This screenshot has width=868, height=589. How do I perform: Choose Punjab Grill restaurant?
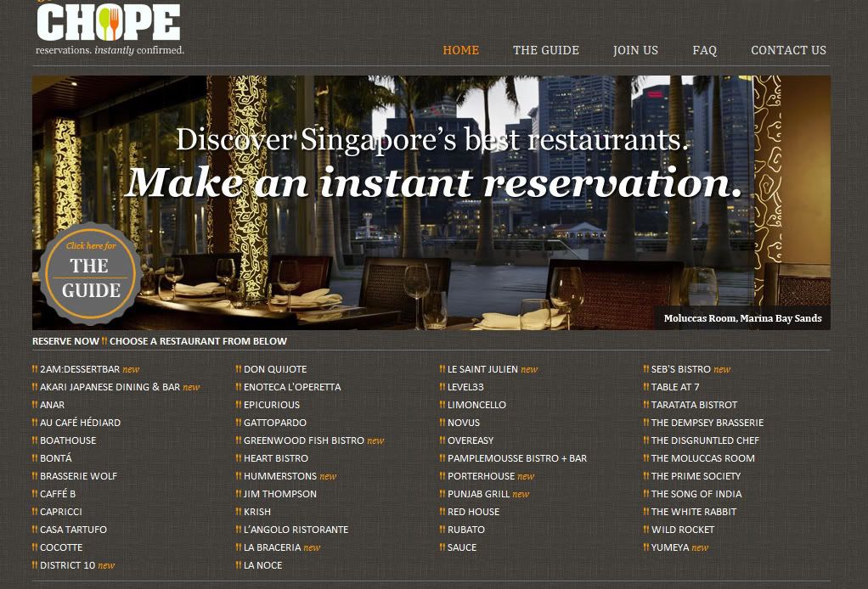pyautogui.click(x=478, y=494)
